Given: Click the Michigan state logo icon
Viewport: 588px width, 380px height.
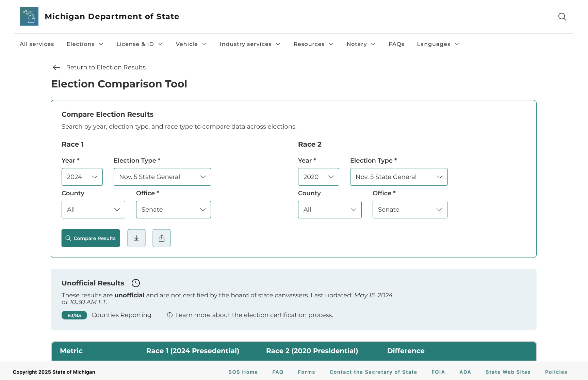Looking at the screenshot, I should tap(29, 16).
